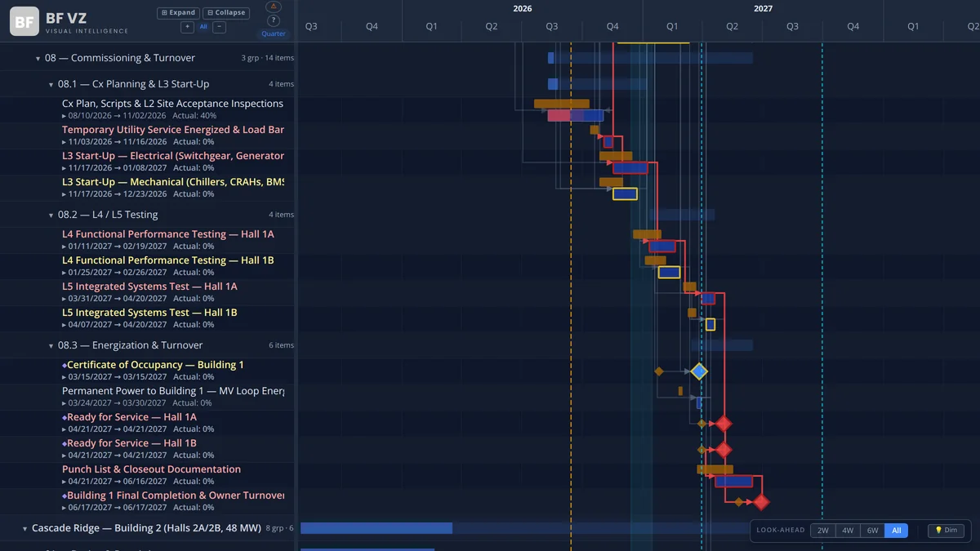Click Cx Plan progress bar in Gantt

coord(576,116)
